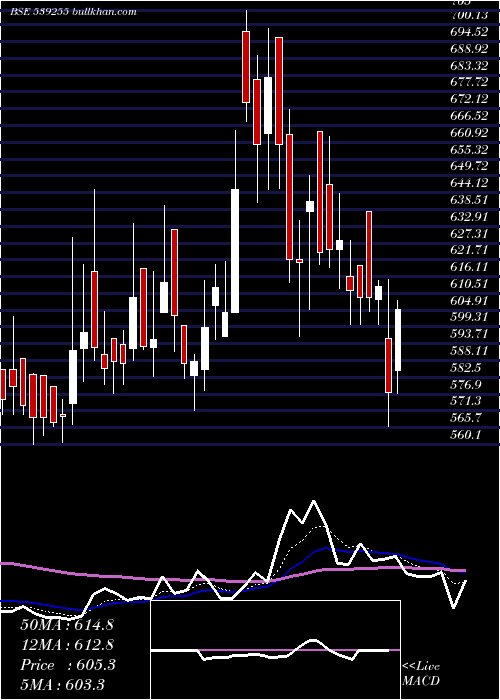This screenshot has width=500, height=700.
Task: Click the <<Live MACD label
Action: click(421, 674)
